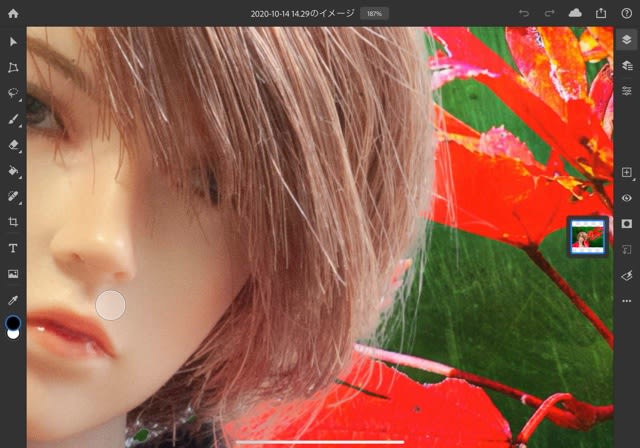Open the black foreground color chip
This screenshot has width=640, height=448.
tap(13, 323)
